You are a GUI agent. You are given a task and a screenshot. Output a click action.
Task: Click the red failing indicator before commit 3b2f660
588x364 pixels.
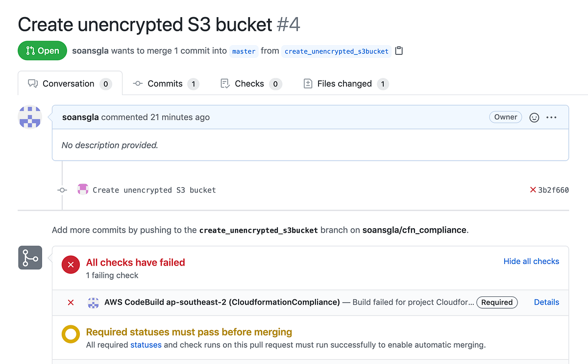click(533, 190)
